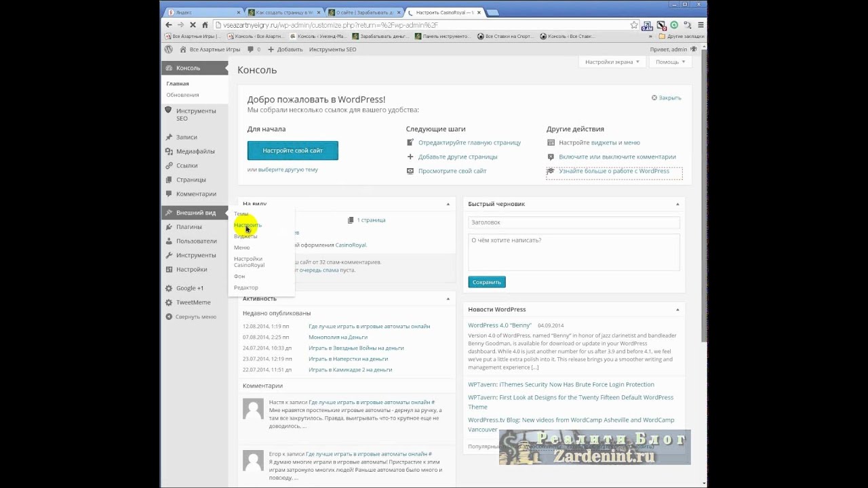The image size is (868, 488).
Task: Open TweetMeme in the sidebar
Action: [x=195, y=302]
